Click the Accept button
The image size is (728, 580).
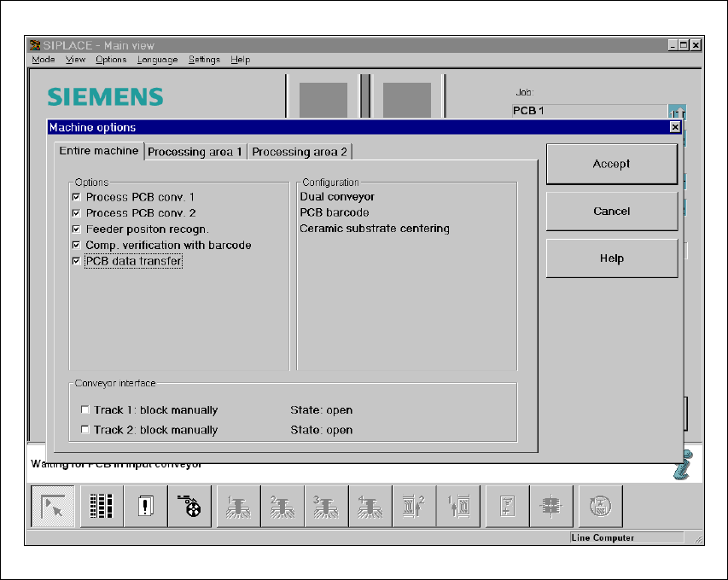click(611, 164)
